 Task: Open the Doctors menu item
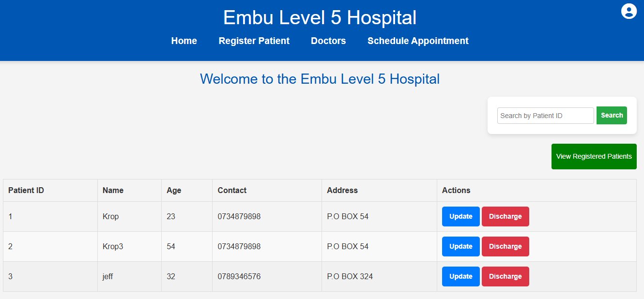pos(328,41)
